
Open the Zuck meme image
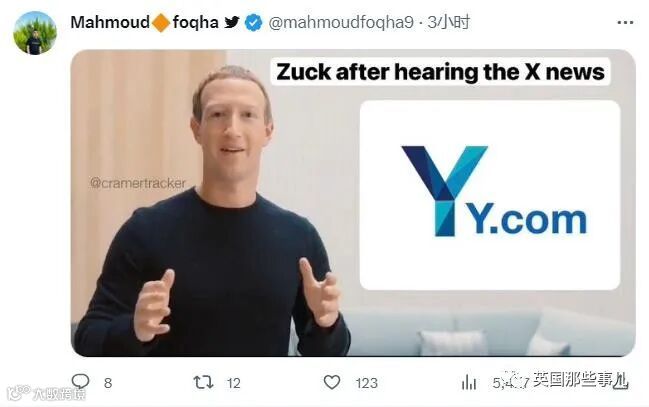click(353, 203)
